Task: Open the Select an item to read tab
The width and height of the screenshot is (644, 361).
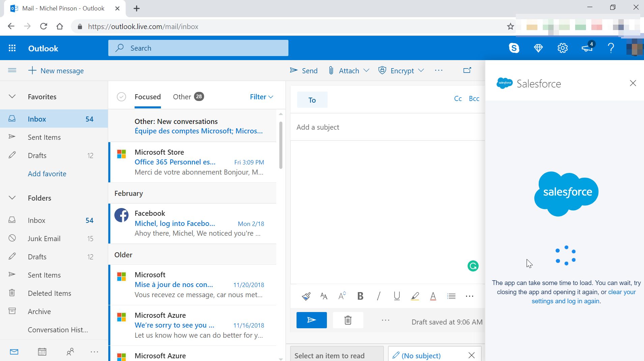Action: pyautogui.click(x=337, y=354)
